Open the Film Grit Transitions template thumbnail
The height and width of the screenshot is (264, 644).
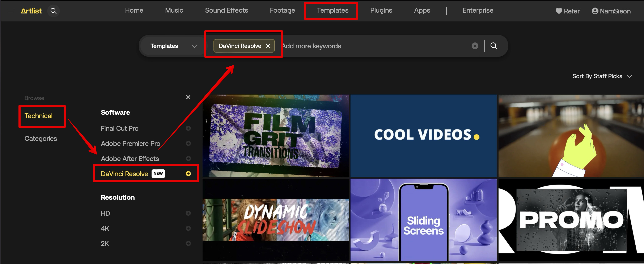[275, 136]
